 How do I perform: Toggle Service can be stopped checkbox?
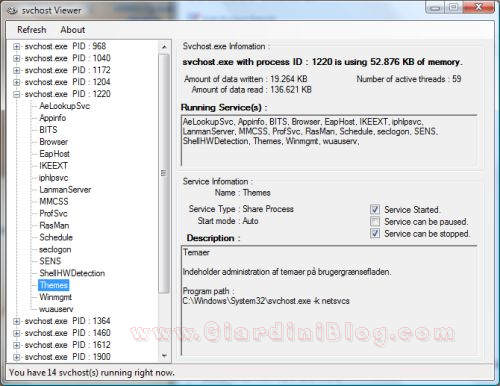click(x=375, y=233)
